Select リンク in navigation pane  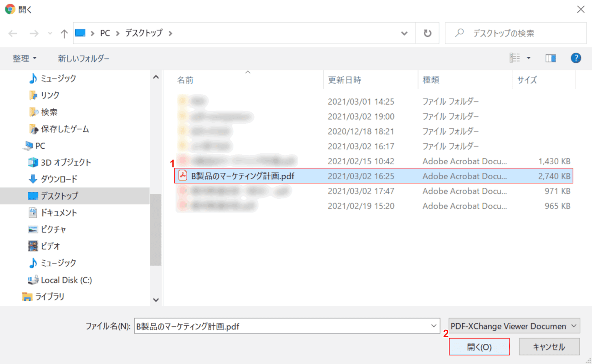pos(44,95)
